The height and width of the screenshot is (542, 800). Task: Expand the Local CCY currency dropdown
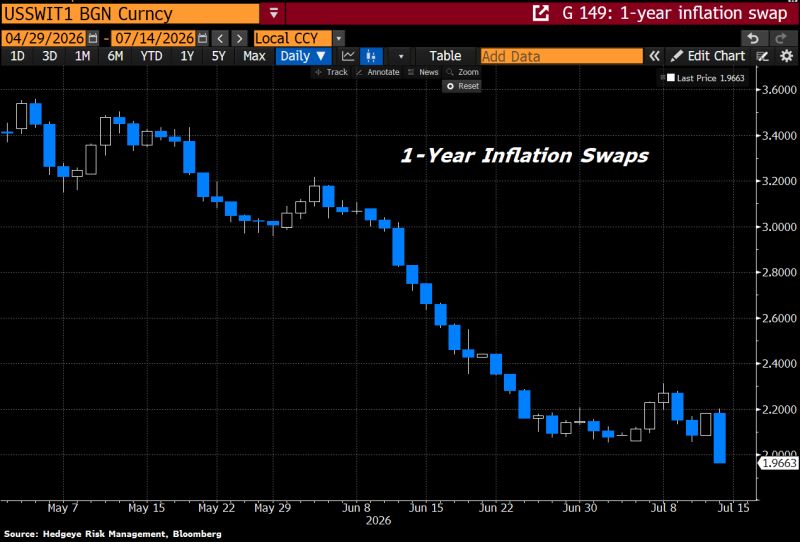[x=339, y=38]
